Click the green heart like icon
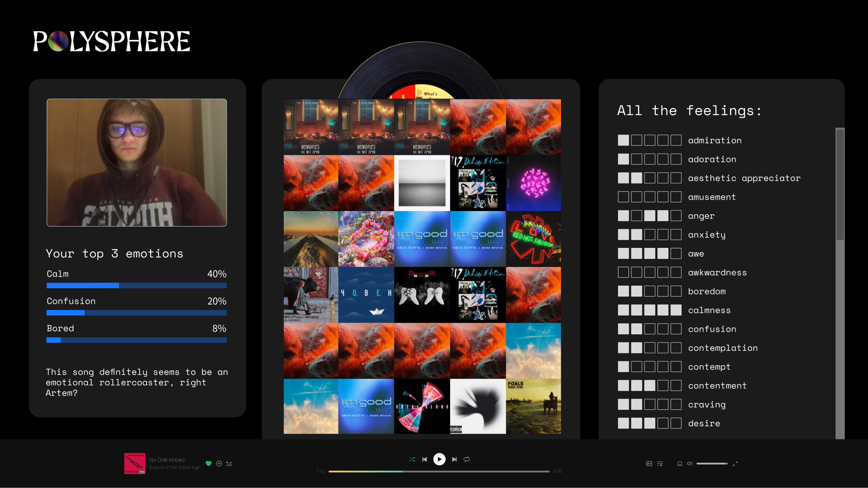868x488 pixels. [x=208, y=463]
